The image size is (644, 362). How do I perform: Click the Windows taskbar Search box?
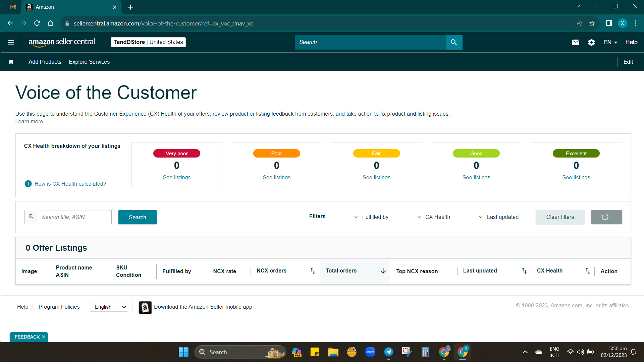pyautogui.click(x=240, y=352)
